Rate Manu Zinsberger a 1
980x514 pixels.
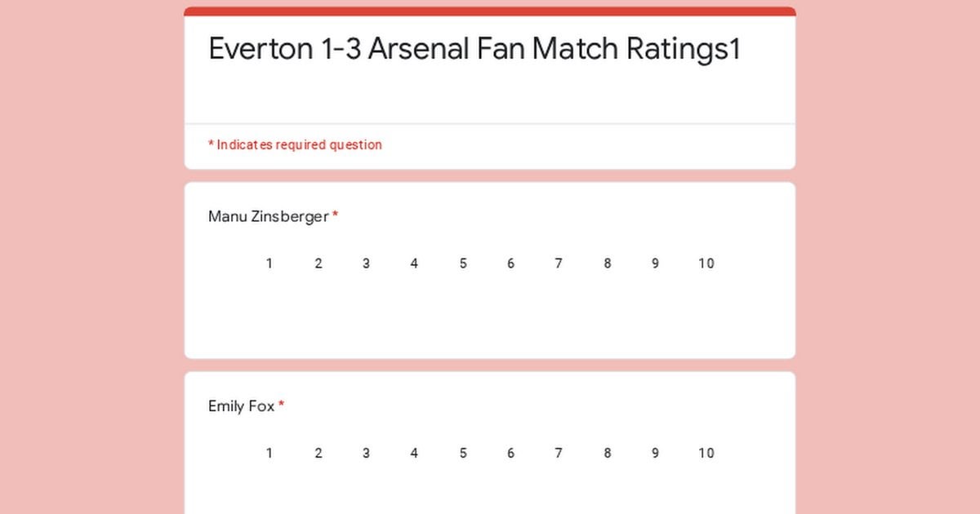(269, 264)
